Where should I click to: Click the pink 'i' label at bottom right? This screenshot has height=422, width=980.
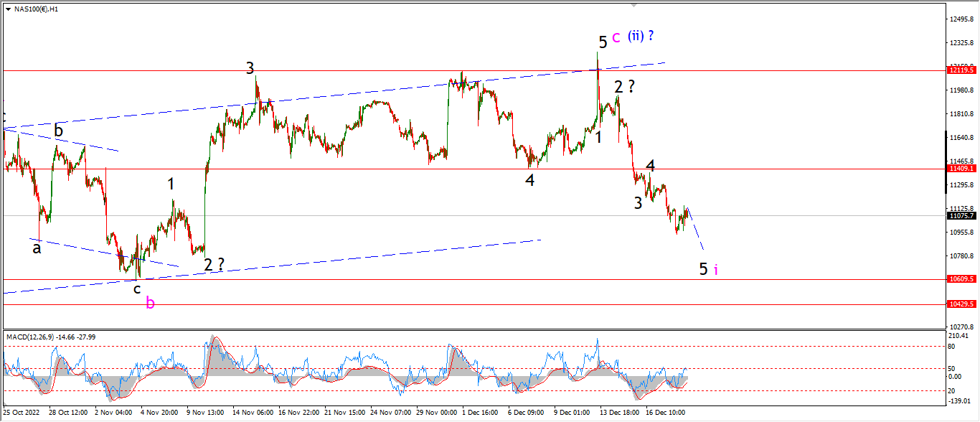coord(716,270)
